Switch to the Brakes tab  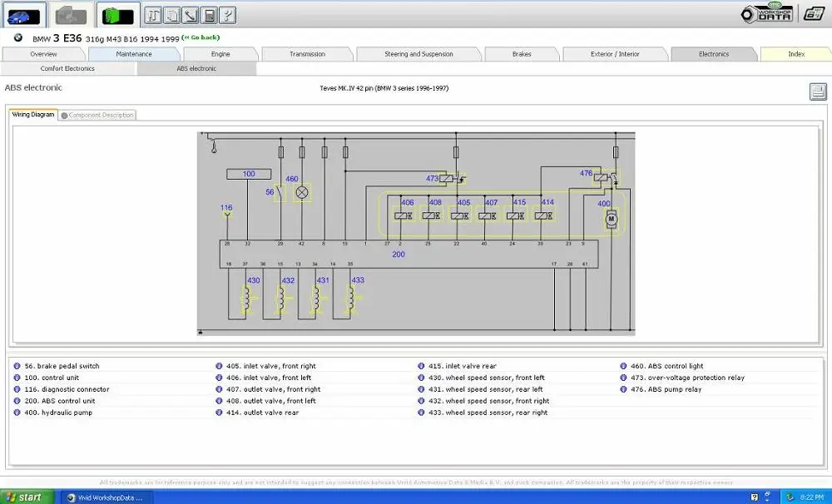tap(522, 54)
